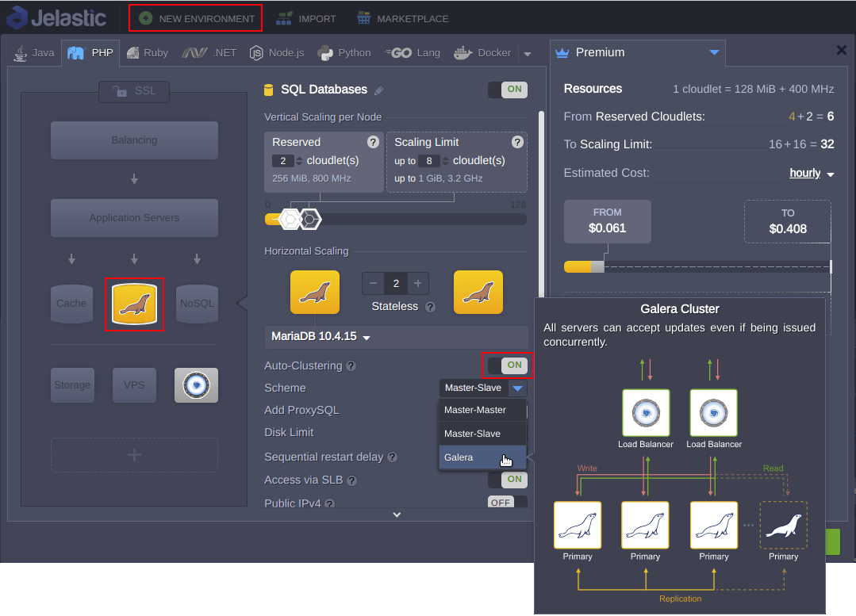The image size is (856, 616).
Task: Select the Cache node block
Action: pos(71,304)
